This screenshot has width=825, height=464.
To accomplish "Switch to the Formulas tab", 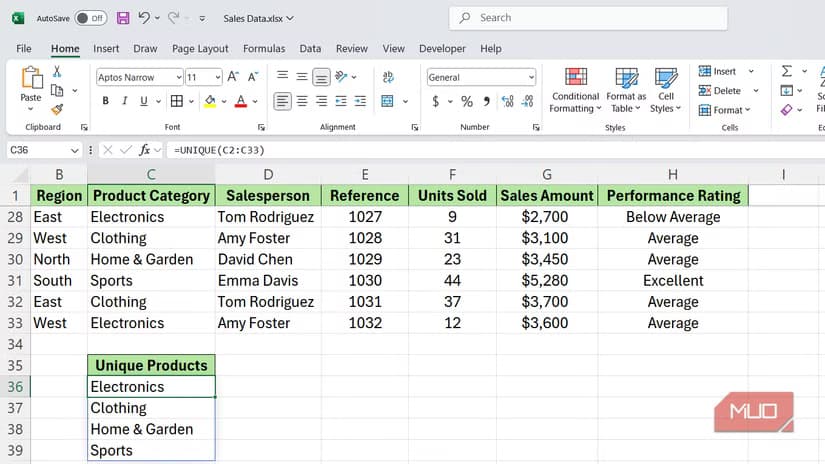I will (264, 48).
